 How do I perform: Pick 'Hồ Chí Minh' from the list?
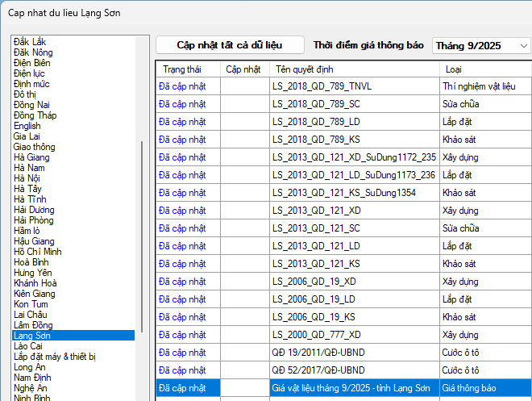point(38,252)
